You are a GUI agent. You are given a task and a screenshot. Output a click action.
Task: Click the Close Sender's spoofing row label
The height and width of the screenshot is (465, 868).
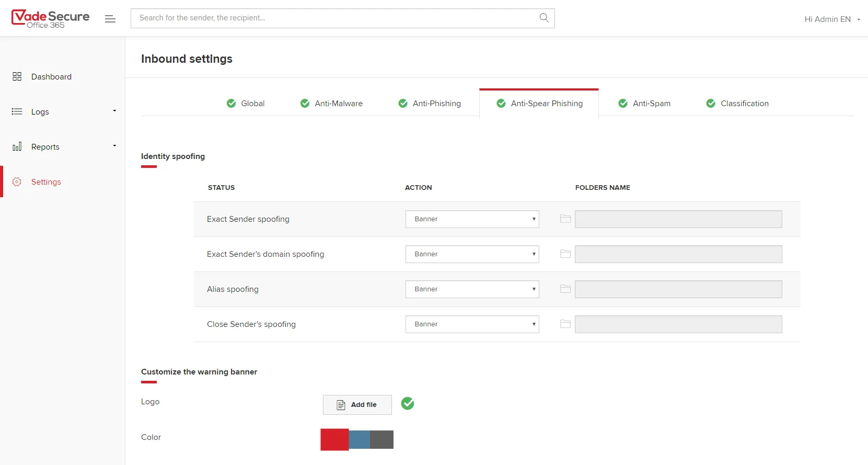(251, 324)
